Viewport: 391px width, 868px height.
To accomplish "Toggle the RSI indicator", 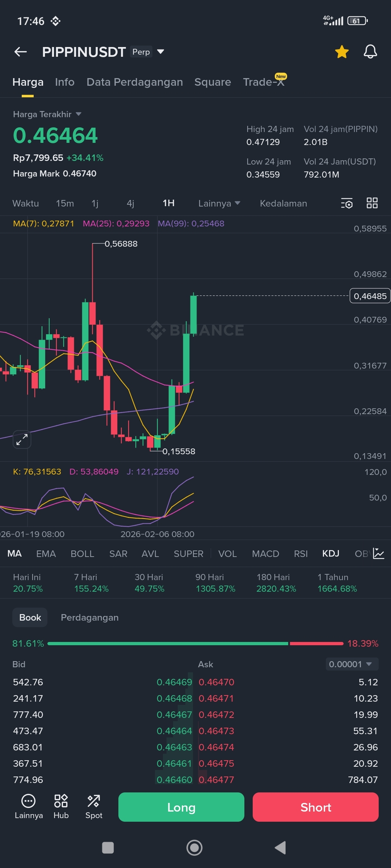I will coord(301,554).
